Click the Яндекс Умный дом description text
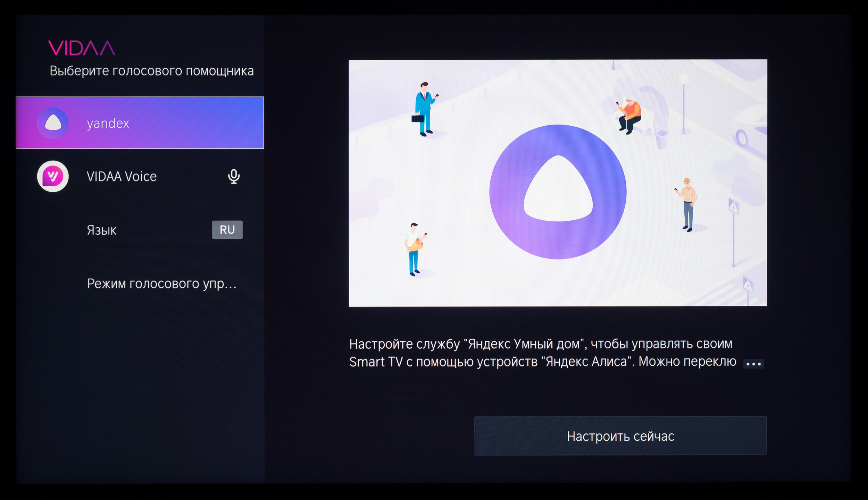Screen dimensions: 868x500 coord(542,353)
